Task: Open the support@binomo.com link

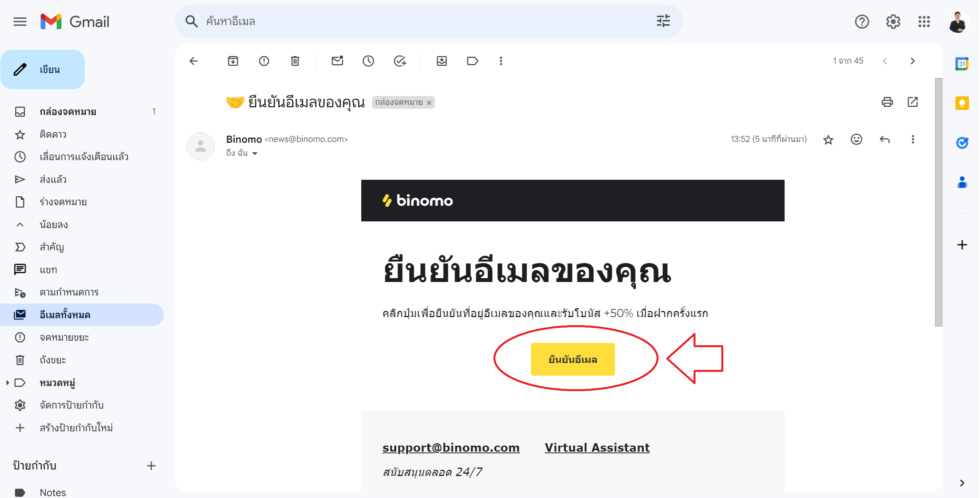Action: coord(451,447)
